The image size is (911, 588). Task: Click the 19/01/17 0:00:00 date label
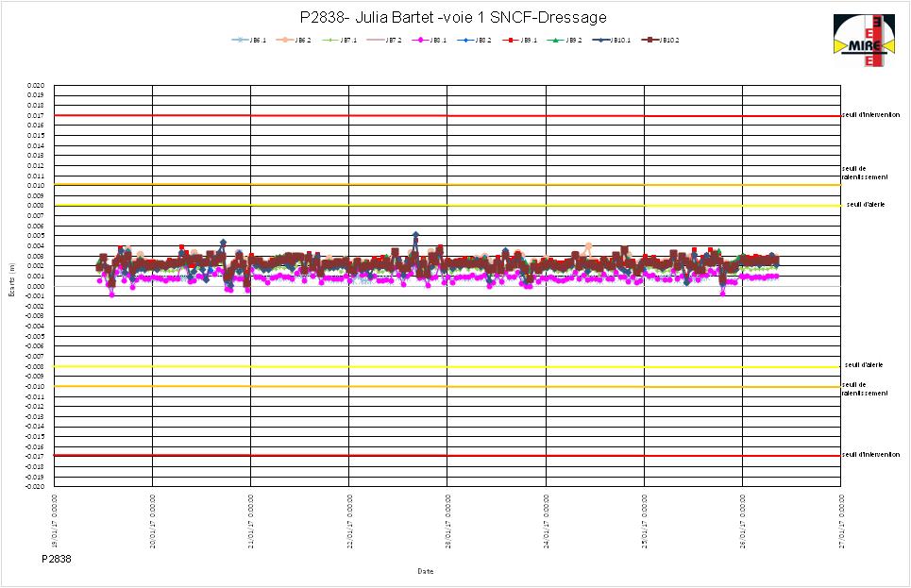[55, 521]
